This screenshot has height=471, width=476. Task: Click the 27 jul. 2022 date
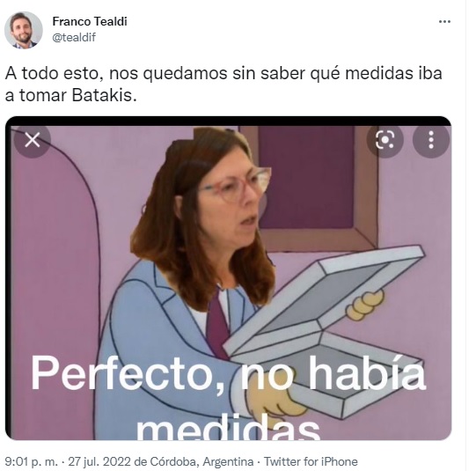100,461
